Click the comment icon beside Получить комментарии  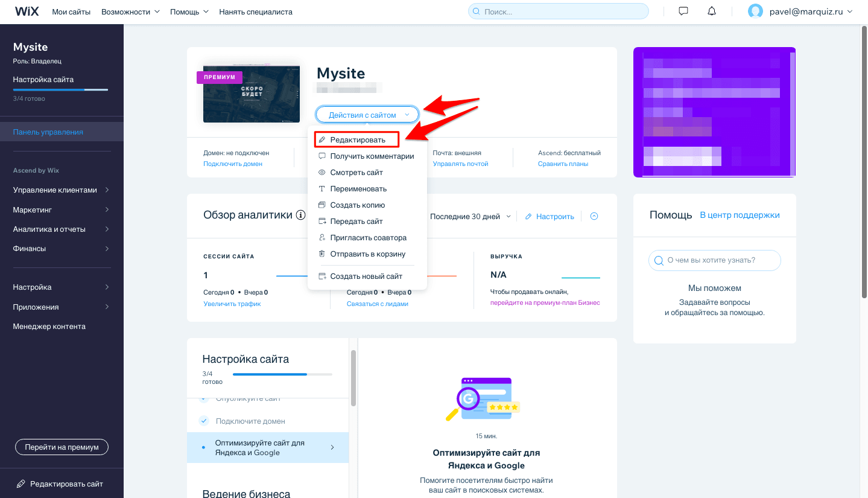322,156
